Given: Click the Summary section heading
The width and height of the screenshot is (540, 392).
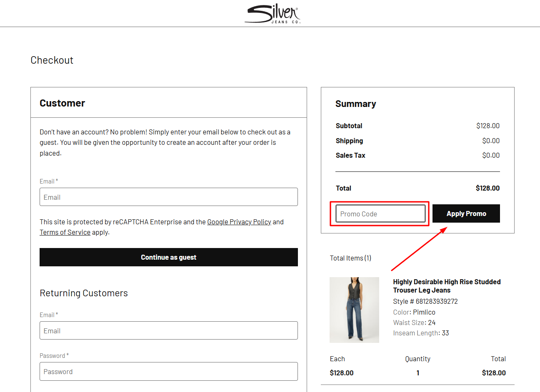Looking at the screenshot, I should click(x=356, y=104).
